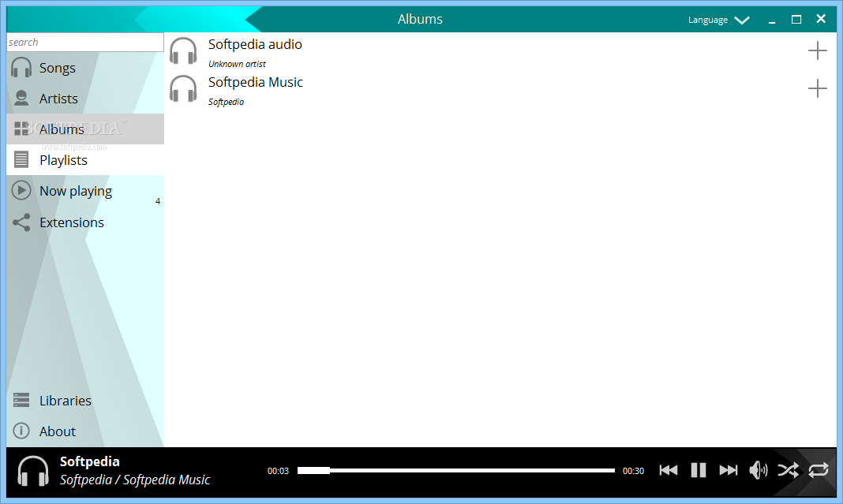
Task: Open the About page
Action: click(x=85, y=431)
